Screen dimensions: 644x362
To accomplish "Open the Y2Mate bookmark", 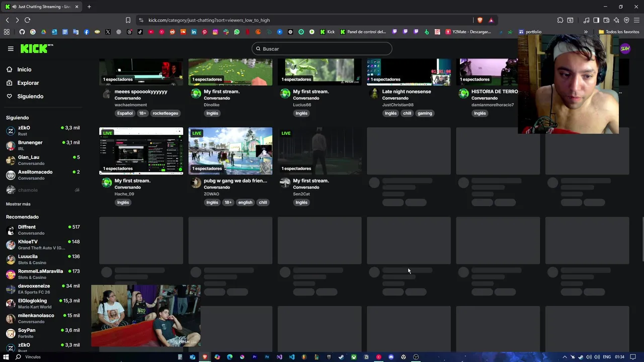I will click(x=468, y=32).
